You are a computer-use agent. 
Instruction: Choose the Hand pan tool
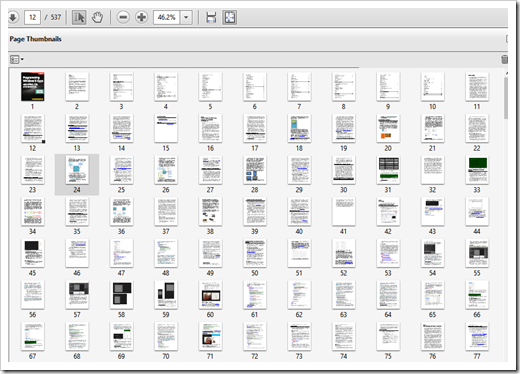point(97,17)
